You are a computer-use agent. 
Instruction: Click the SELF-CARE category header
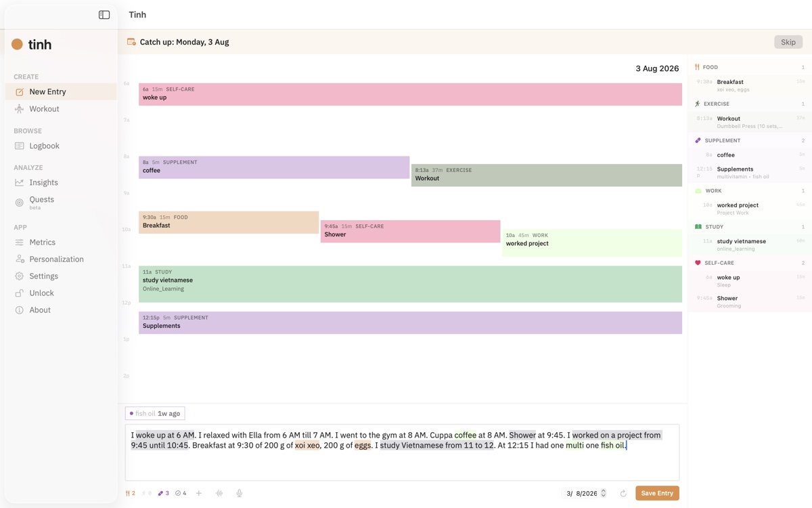750,262
